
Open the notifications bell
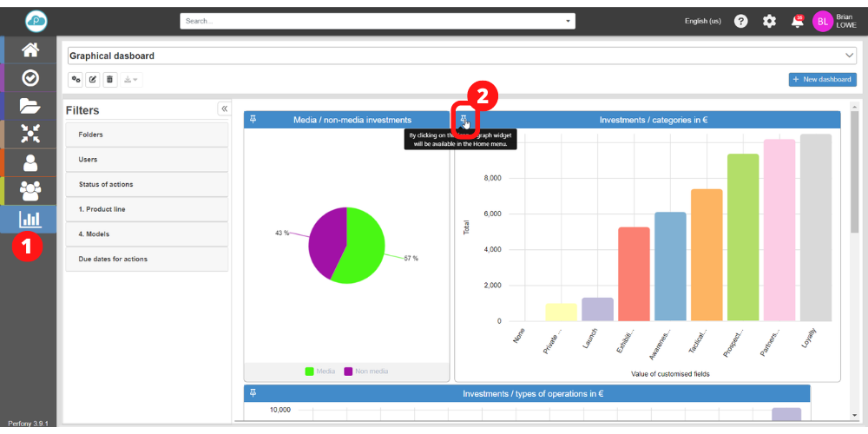click(797, 22)
